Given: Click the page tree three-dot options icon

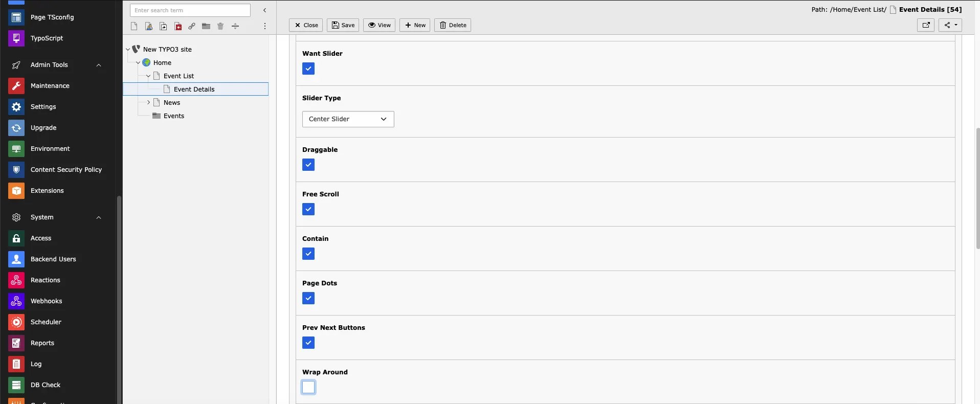Looking at the screenshot, I should point(264,26).
